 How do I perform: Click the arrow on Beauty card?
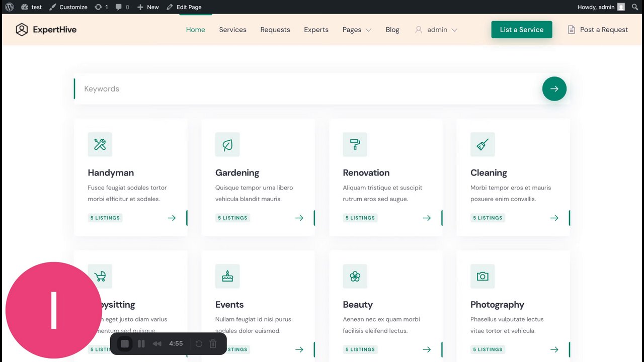click(x=427, y=349)
